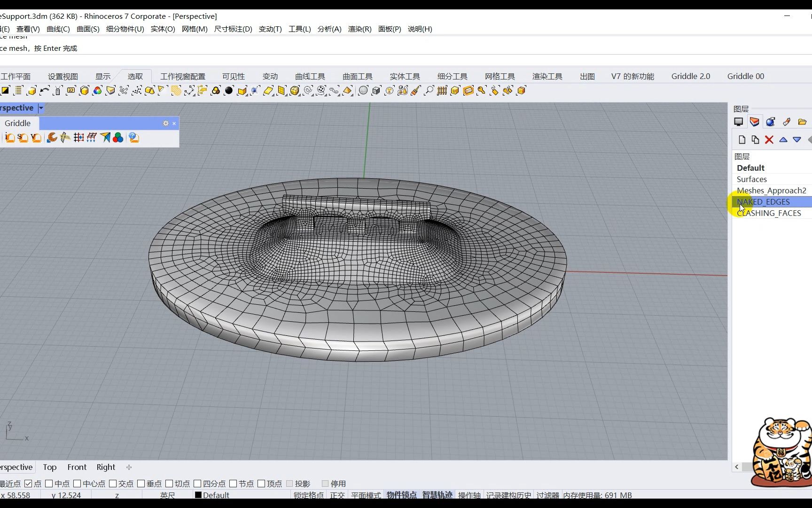Enable the 四分点 (quadrant) osnap checkbox
The height and width of the screenshot is (508, 812).
tap(197, 484)
